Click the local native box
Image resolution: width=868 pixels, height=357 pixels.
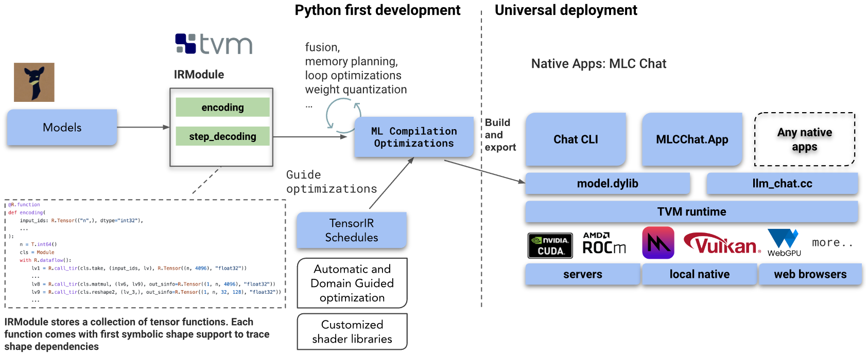pyautogui.click(x=699, y=274)
